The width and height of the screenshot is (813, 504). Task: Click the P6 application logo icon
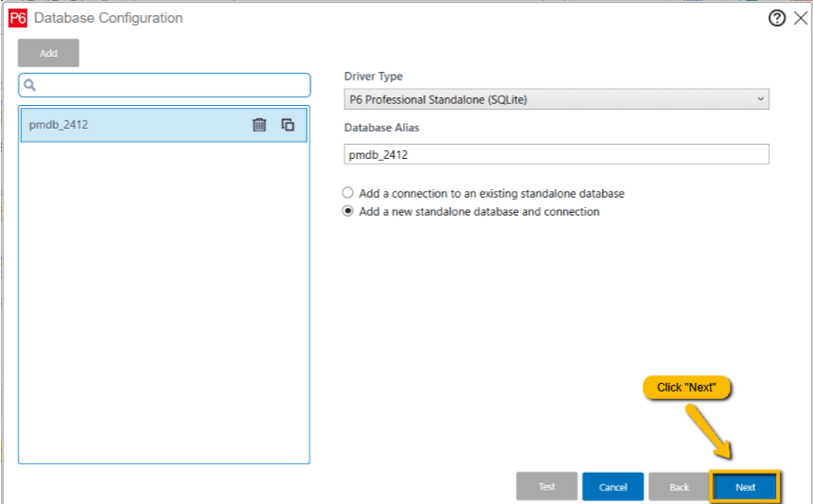tap(18, 18)
